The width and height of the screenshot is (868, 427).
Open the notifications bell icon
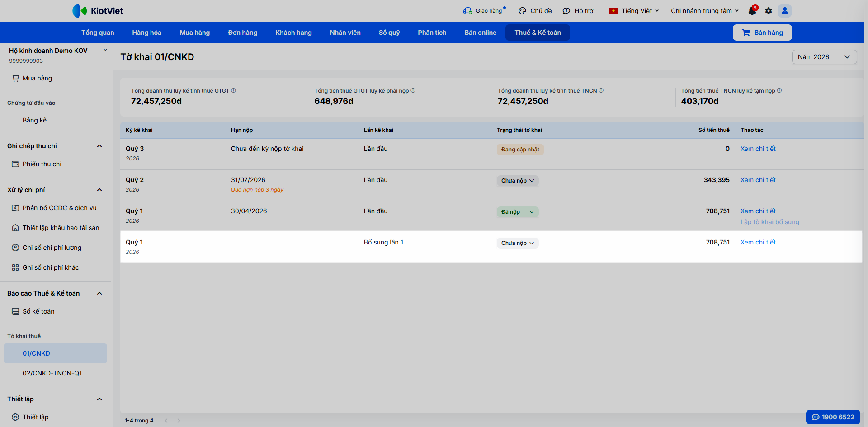click(x=752, y=11)
